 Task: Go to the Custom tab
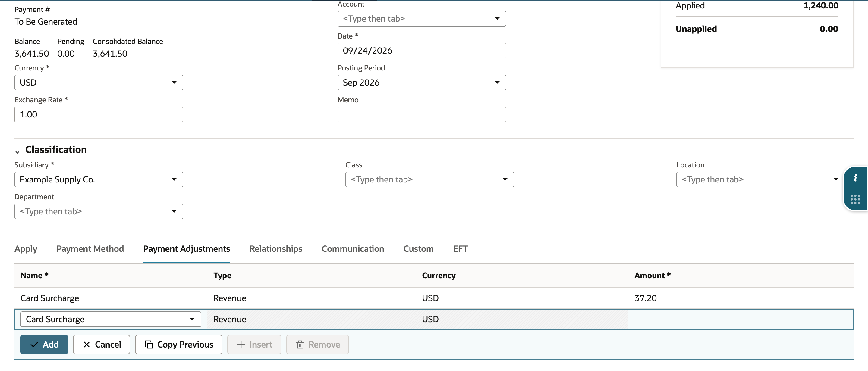(419, 249)
